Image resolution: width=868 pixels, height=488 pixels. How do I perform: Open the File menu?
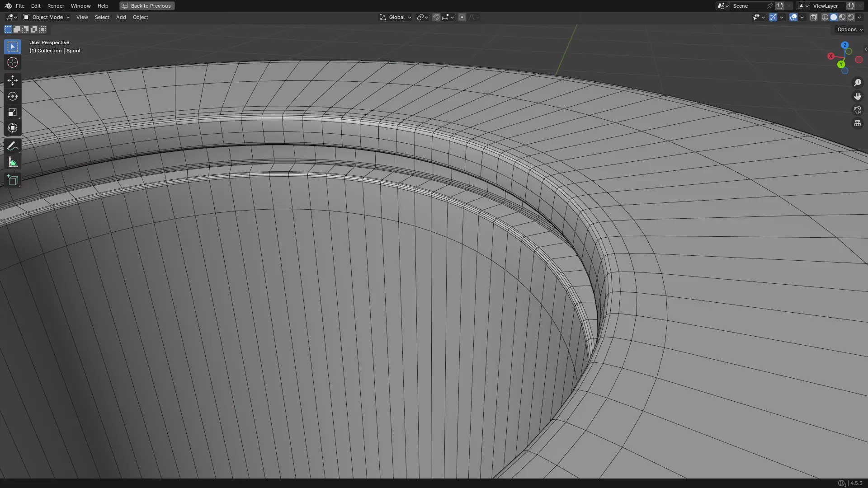click(20, 6)
